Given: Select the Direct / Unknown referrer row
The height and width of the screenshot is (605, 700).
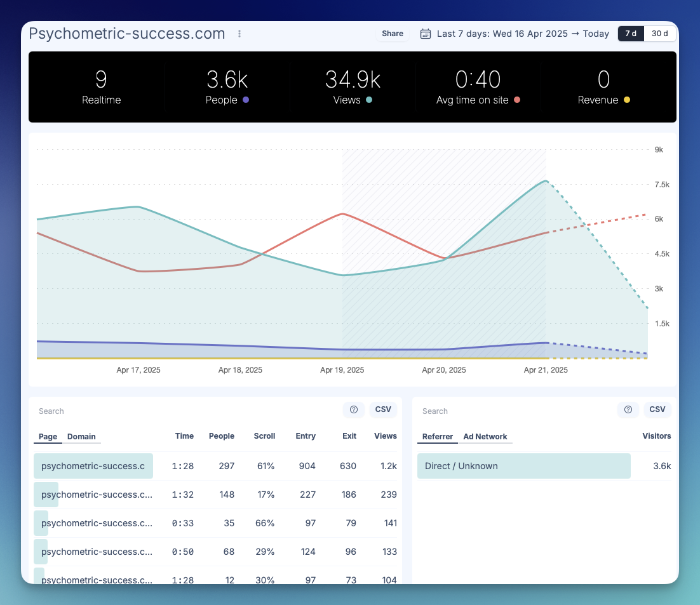Looking at the screenshot, I should coord(523,465).
